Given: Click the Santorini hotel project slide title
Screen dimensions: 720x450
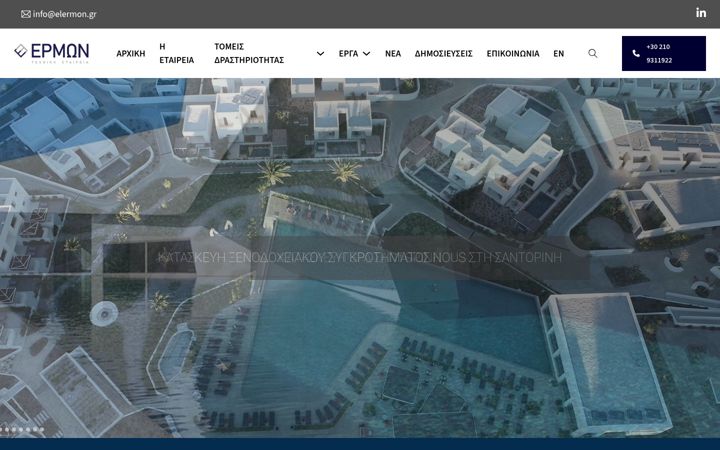Looking at the screenshot, I should point(360,257).
